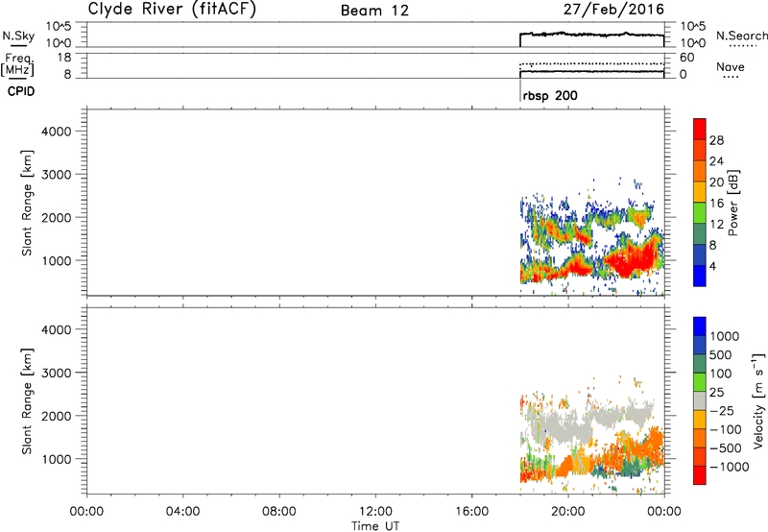768x532 pixels.
Task: Click the 'N.Search' legend label
Action: [741, 36]
